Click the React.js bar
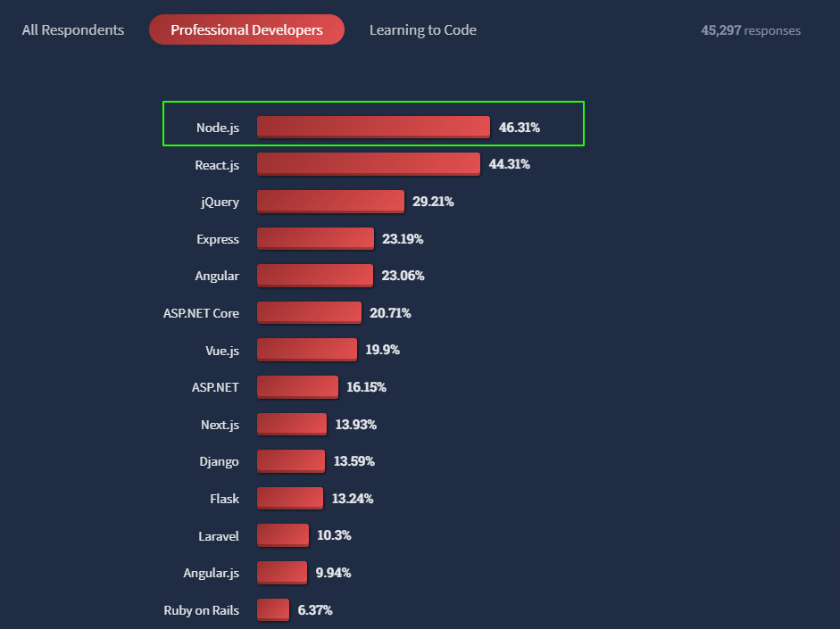Image resolution: width=840 pixels, height=629 pixels. coord(368,164)
